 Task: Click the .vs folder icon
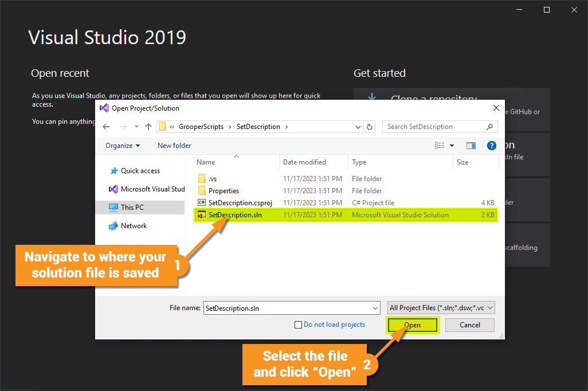[x=202, y=179]
